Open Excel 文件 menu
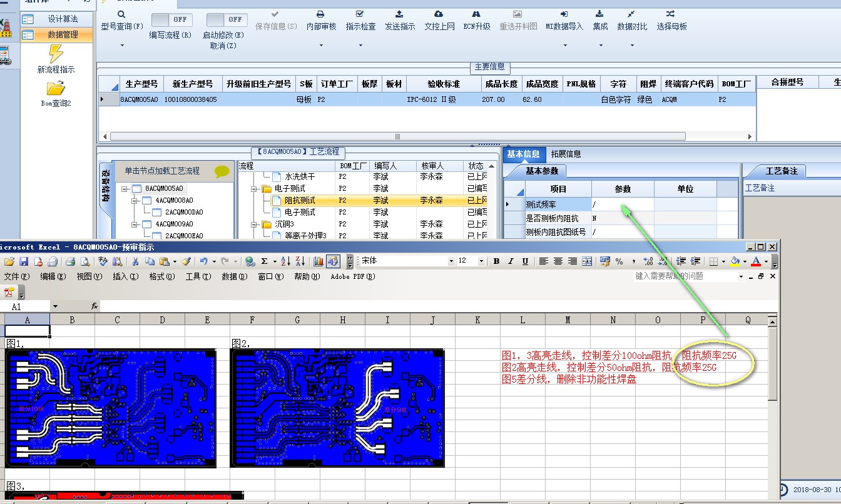This screenshot has width=841, height=504. [16, 276]
